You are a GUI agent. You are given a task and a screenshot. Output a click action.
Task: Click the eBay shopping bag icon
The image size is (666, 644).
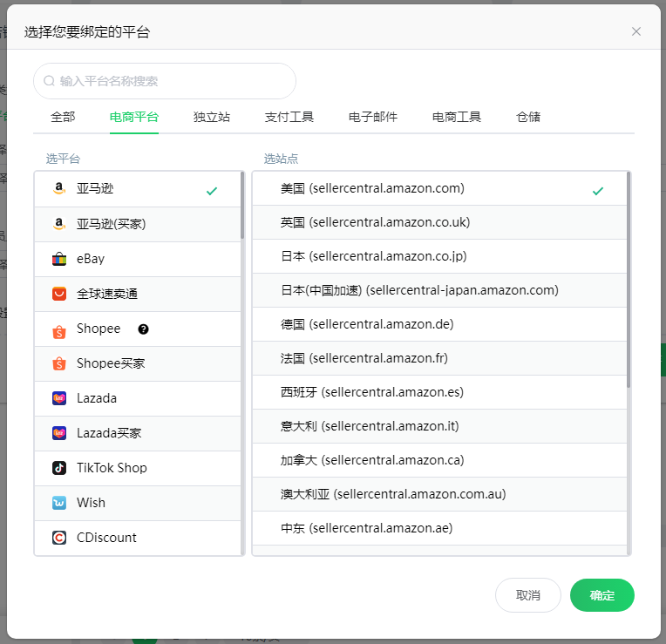(x=59, y=259)
